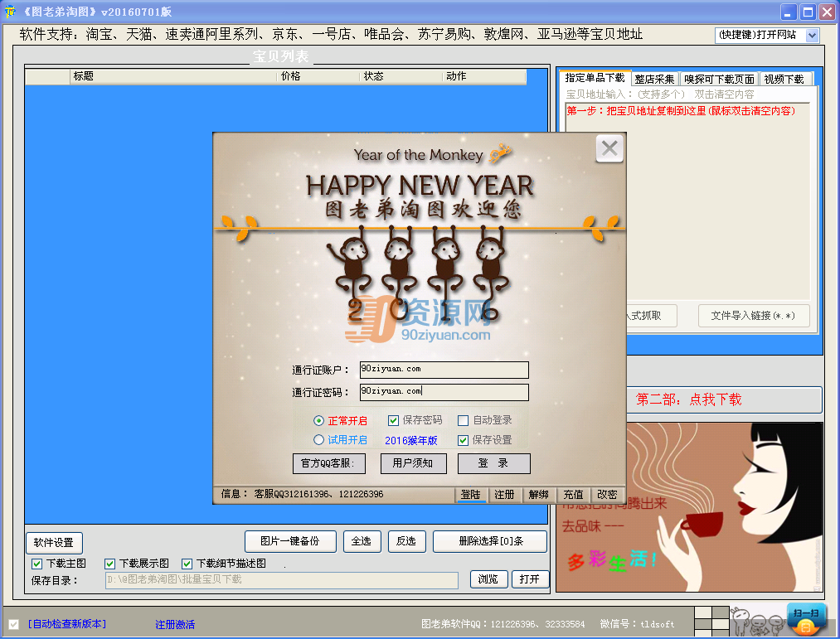
Task: Close the Happy New Year login dialog
Action: click(x=609, y=148)
